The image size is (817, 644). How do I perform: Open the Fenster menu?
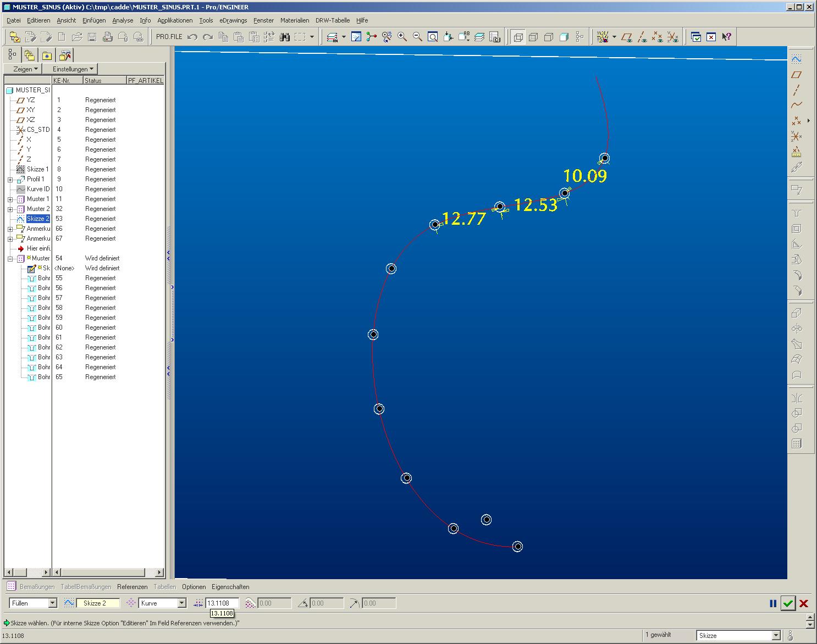click(x=263, y=20)
